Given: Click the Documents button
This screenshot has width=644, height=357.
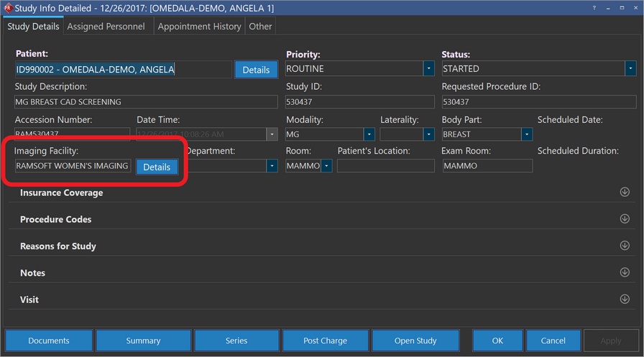Looking at the screenshot, I should click(49, 340).
